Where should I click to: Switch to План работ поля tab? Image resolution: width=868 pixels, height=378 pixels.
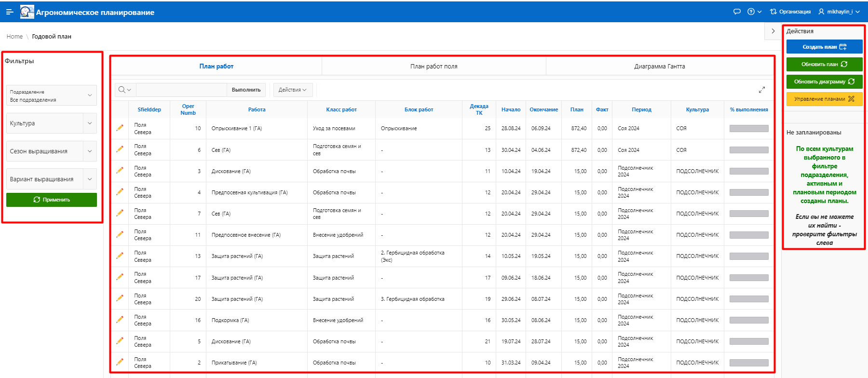[434, 67]
